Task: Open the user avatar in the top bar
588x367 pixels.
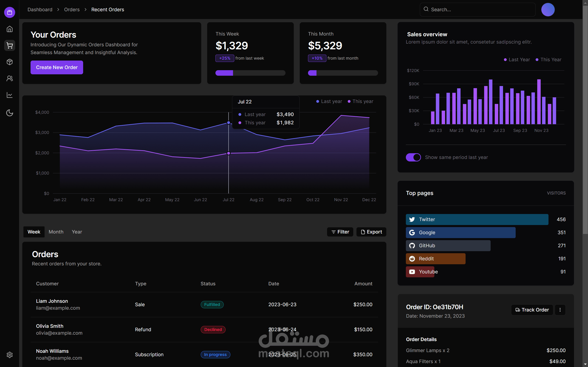Action: pos(548,10)
